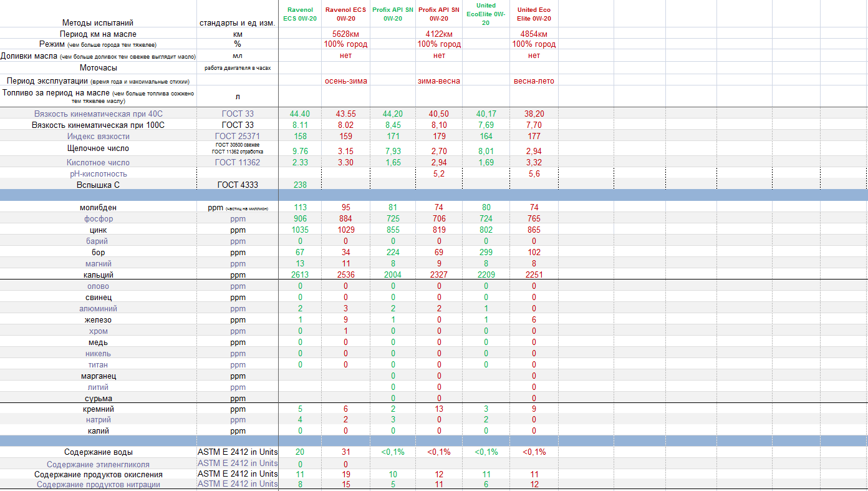
Task: Select "Вязкость кинематическая при 100С" row label
Action: [98, 125]
